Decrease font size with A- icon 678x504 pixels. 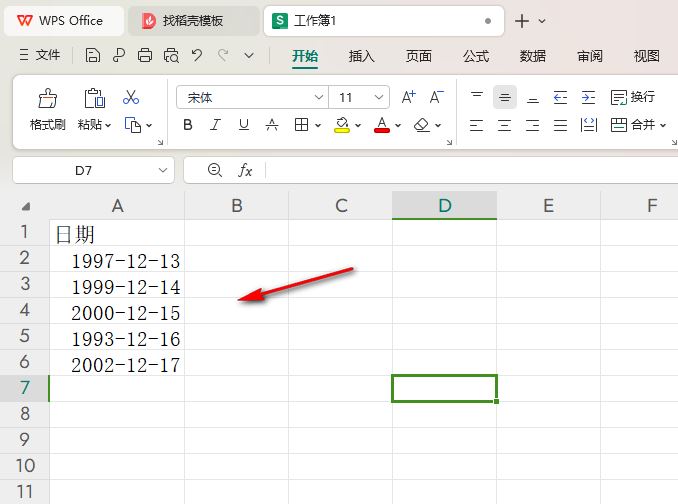[436, 97]
